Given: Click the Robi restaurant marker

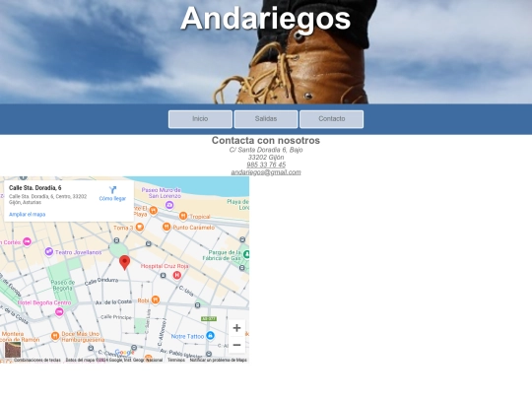Looking at the screenshot, I should tap(156, 299).
